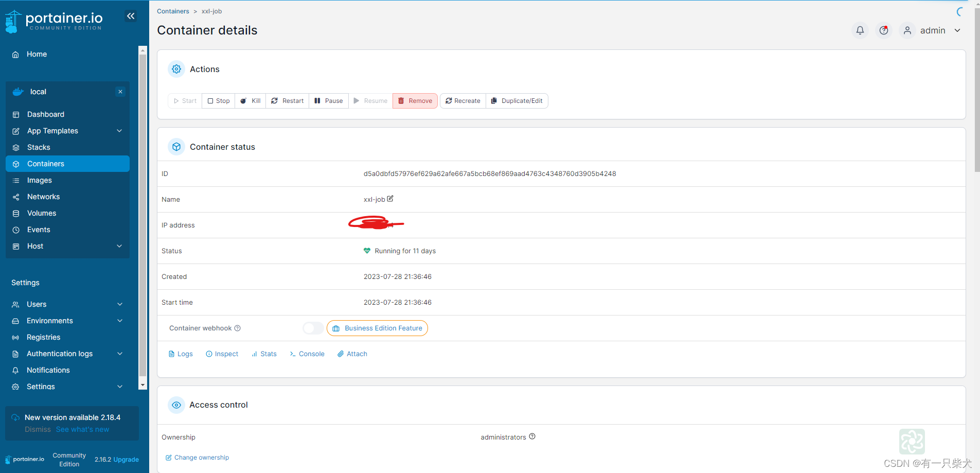Open the container Console

click(x=307, y=354)
